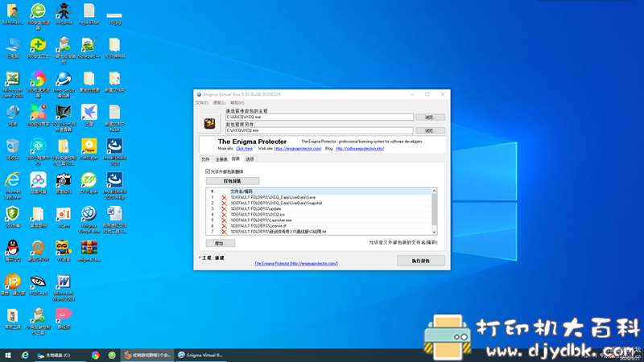Click red X for row 3 update entry
This screenshot has width=644, height=362.
(x=225, y=209)
